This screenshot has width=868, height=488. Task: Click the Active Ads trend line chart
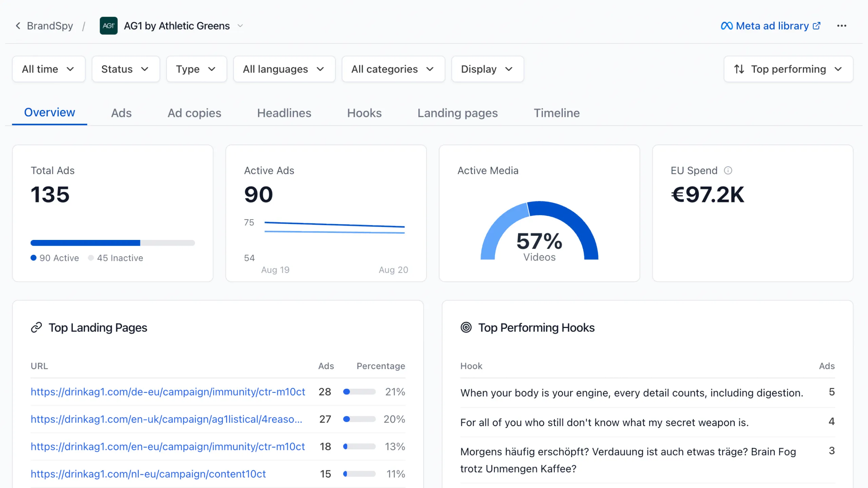(x=334, y=227)
